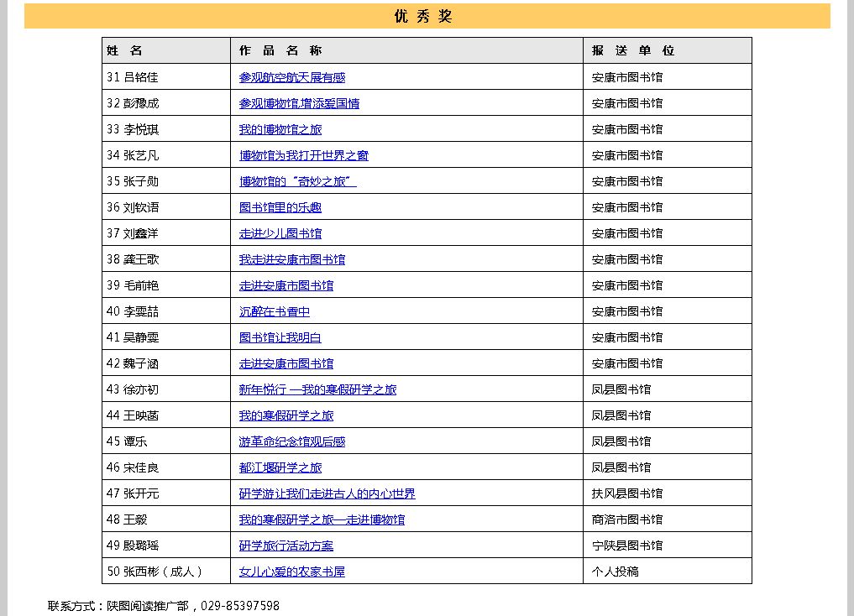Open the link 图书馆让我明白
This screenshot has width=854, height=616.
(280, 337)
